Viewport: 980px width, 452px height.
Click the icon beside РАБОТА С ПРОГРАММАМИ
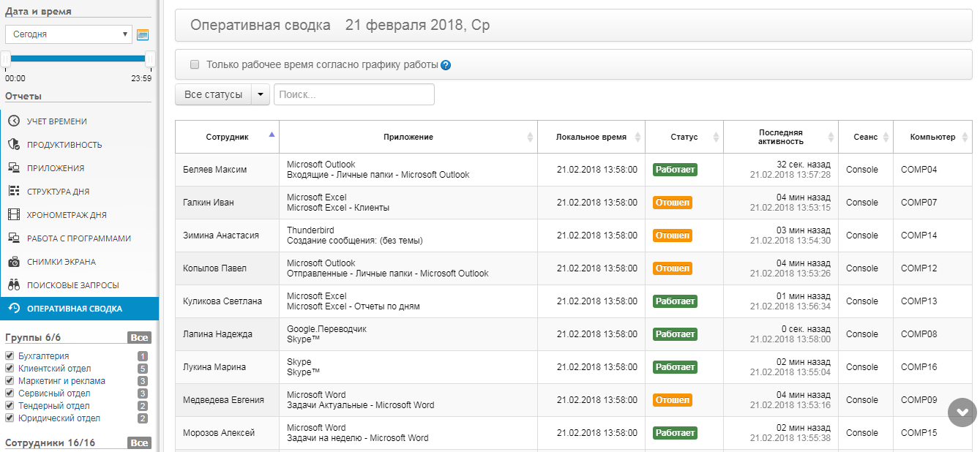pyautogui.click(x=14, y=238)
